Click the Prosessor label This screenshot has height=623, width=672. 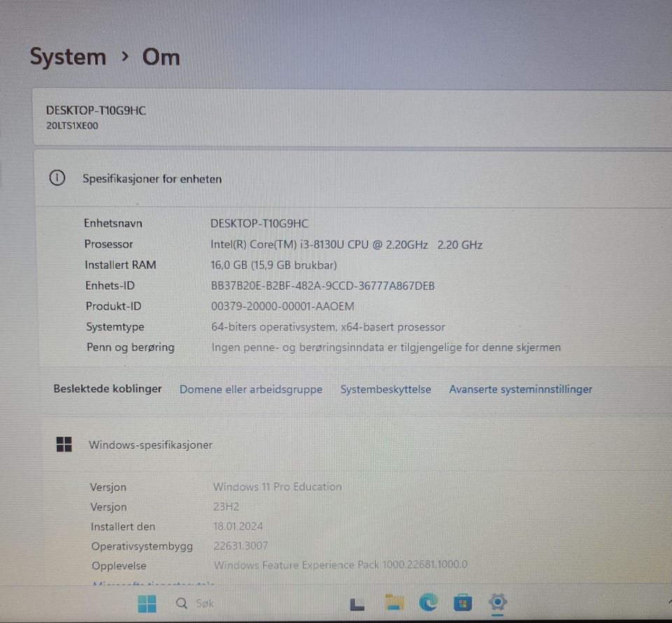(109, 244)
